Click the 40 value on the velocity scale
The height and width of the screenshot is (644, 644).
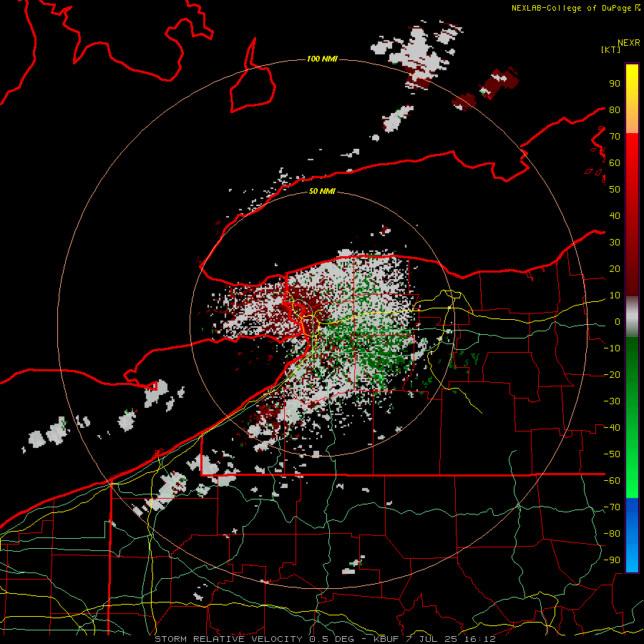click(615, 215)
